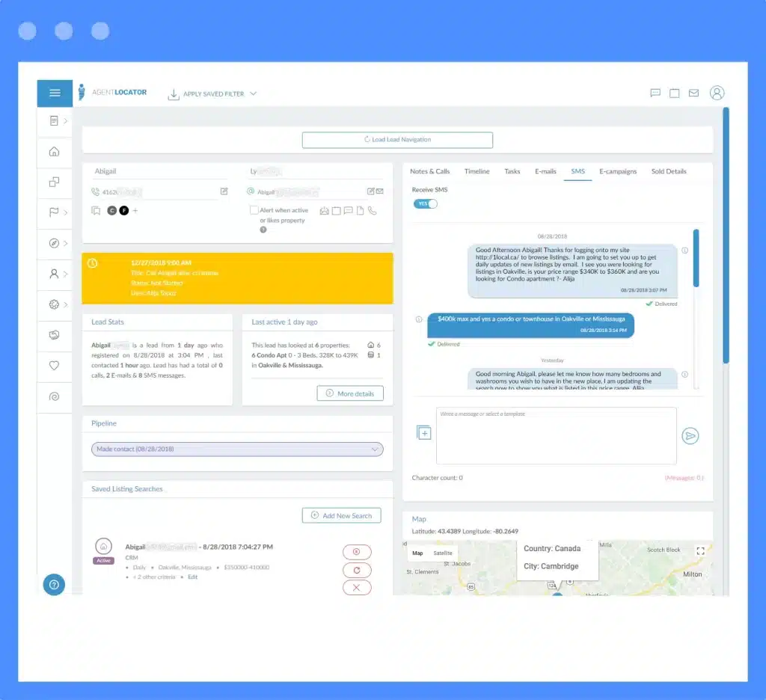Check the Alert when active checkbox
766x700 pixels.
[x=254, y=211]
